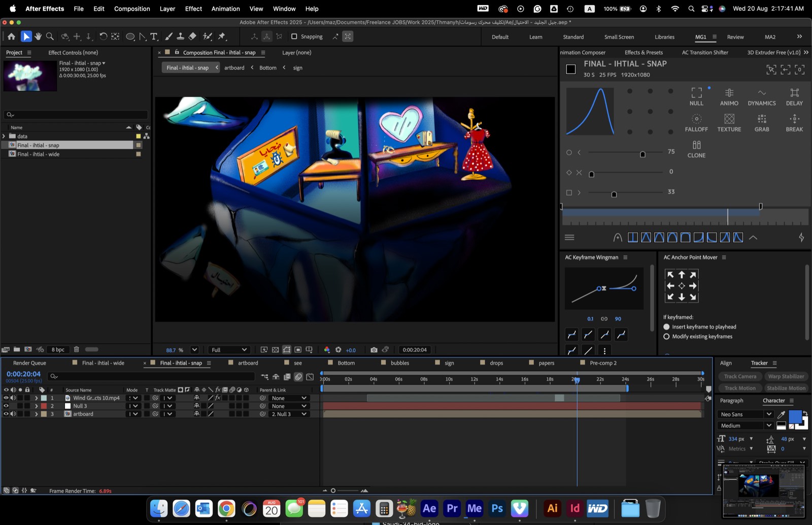This screenshot has height=525, width=812.
Task: Open the DYNAMICS tool
Action: click(761, 96)
